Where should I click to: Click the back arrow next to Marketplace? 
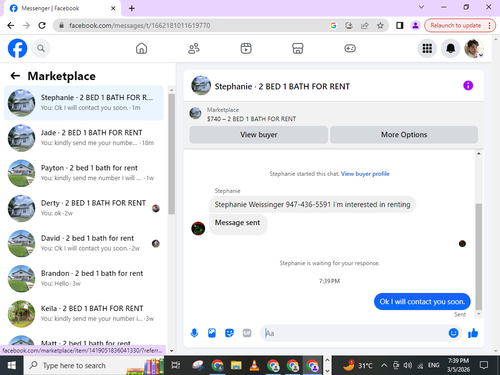(x=15, y=76)
